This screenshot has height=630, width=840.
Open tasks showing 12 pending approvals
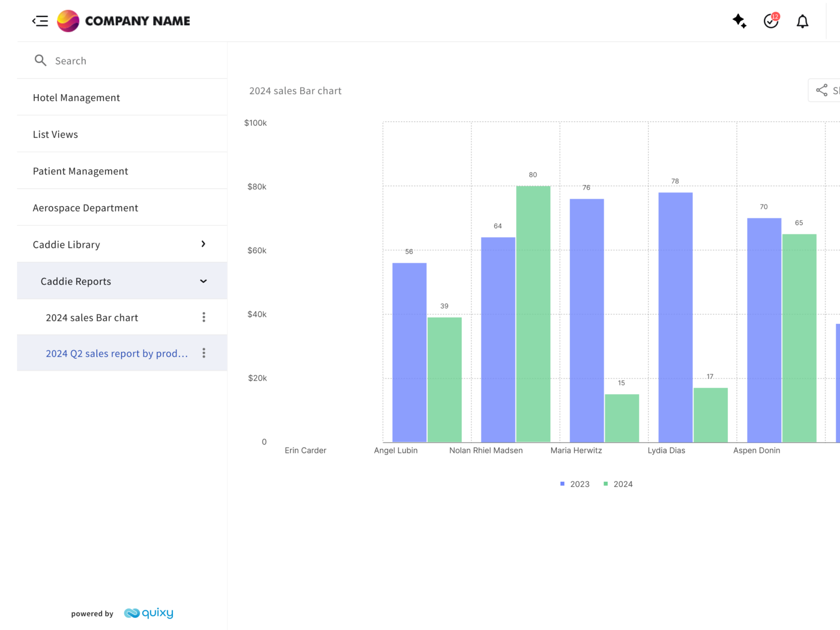click(x=771, y=22)
